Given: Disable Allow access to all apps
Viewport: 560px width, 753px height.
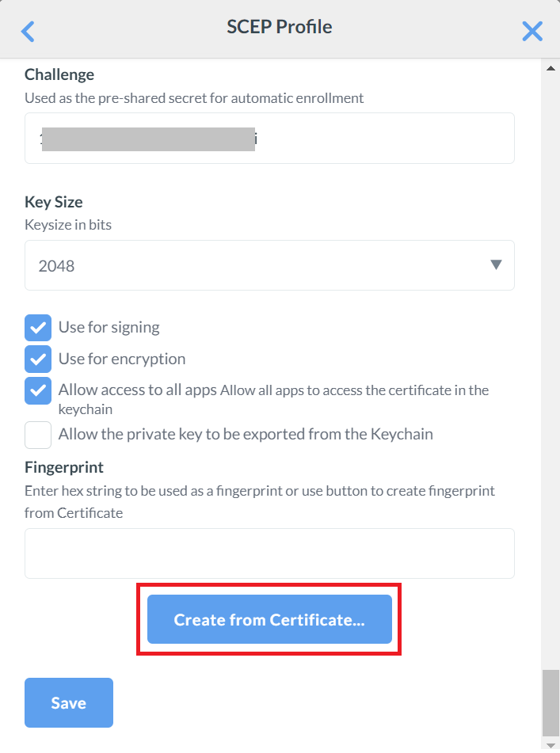Looking at the screenshot, I should coord(38,390).
